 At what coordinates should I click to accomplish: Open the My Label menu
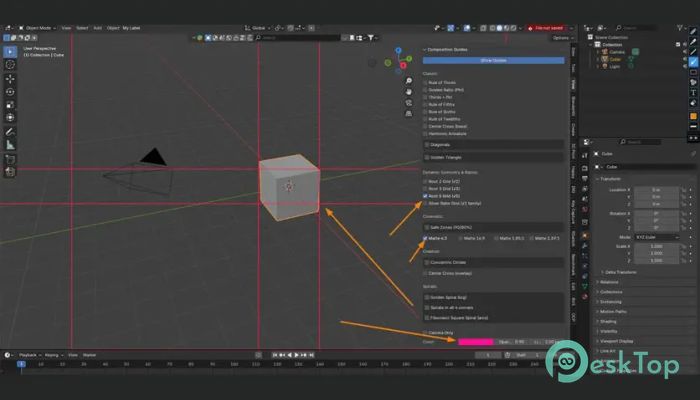pos(131,28)
